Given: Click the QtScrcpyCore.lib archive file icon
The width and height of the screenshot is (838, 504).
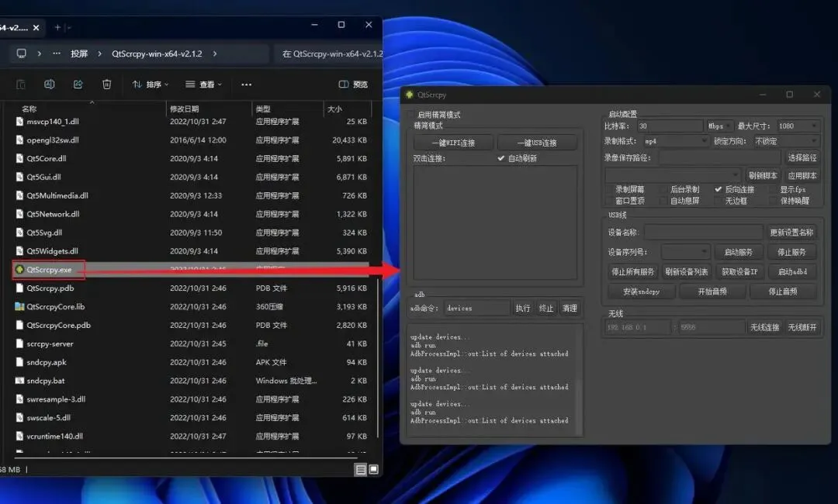Looking at the screenshot, I should click(x=19, y=306).
